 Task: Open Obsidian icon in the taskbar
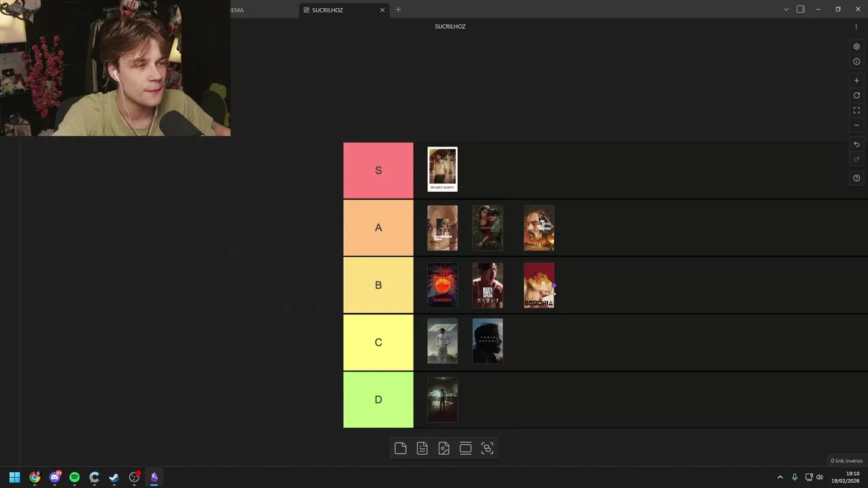pyautogui.click(x=154, y=477)
